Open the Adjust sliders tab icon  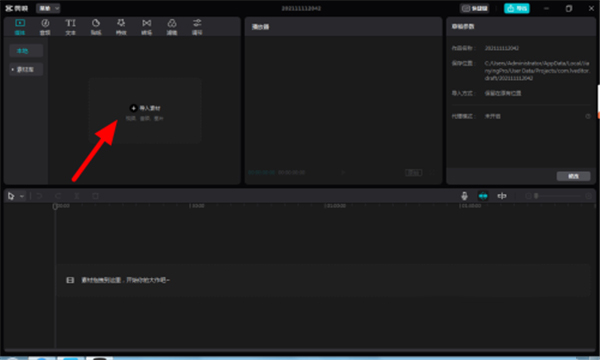(x=197, y=27)
